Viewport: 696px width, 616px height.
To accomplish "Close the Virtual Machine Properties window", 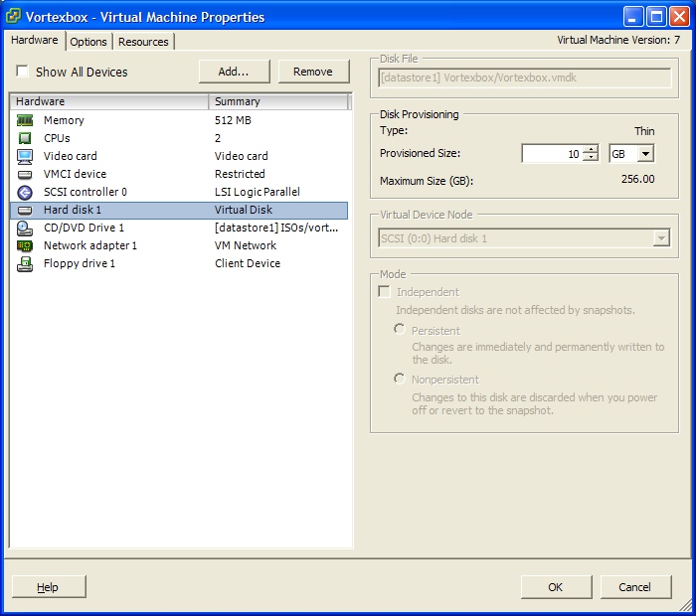I will click(679, 17).
